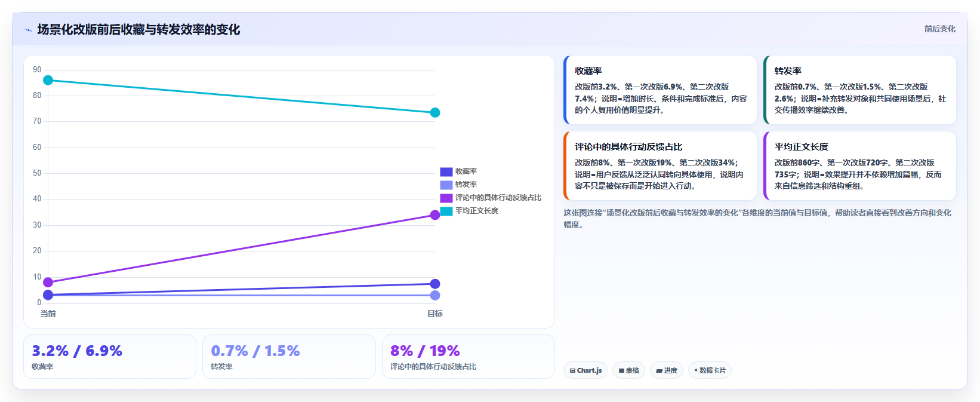Open the 3.2% / 6.9% stat card

(x=110, y=357)
